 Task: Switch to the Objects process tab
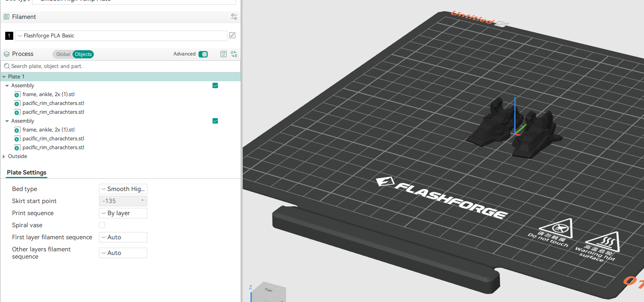pos(83,54)
